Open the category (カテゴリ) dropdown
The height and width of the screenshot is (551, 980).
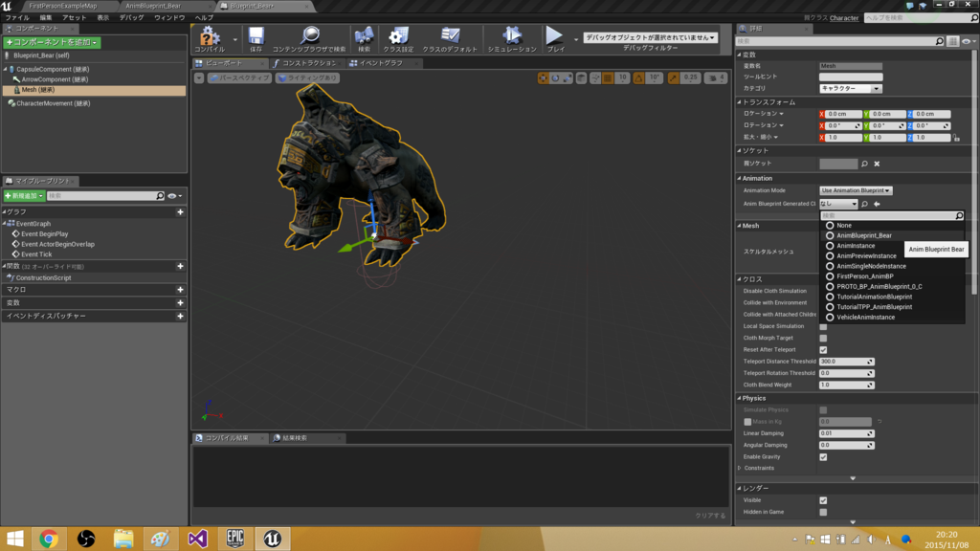tap(850, 89)
